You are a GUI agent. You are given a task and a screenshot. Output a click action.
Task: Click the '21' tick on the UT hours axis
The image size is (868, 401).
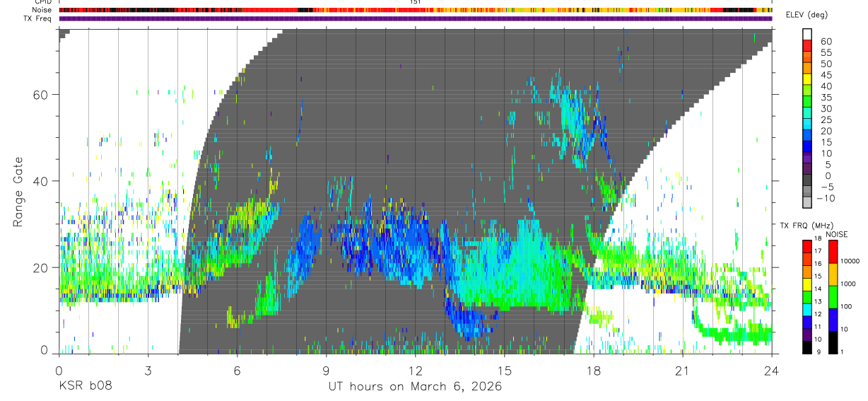[x=682, y=371]
